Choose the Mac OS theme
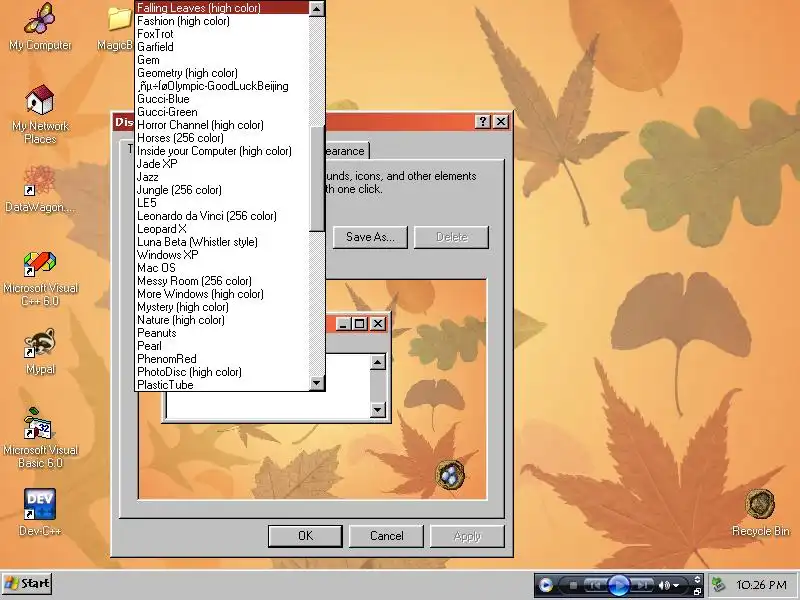Screen dimensions: 800x600 click(x=222, y=268)
